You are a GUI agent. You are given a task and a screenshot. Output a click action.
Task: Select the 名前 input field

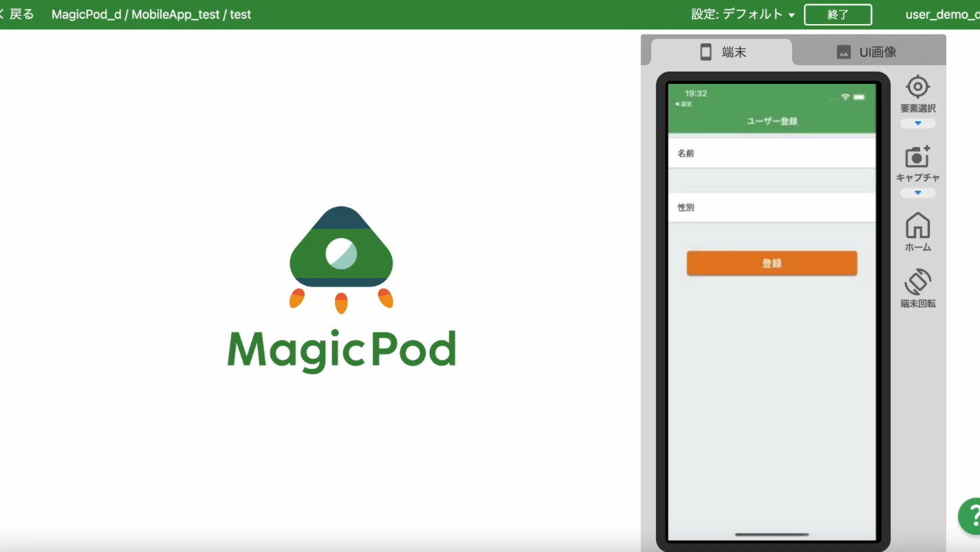(x=772, y=153)
